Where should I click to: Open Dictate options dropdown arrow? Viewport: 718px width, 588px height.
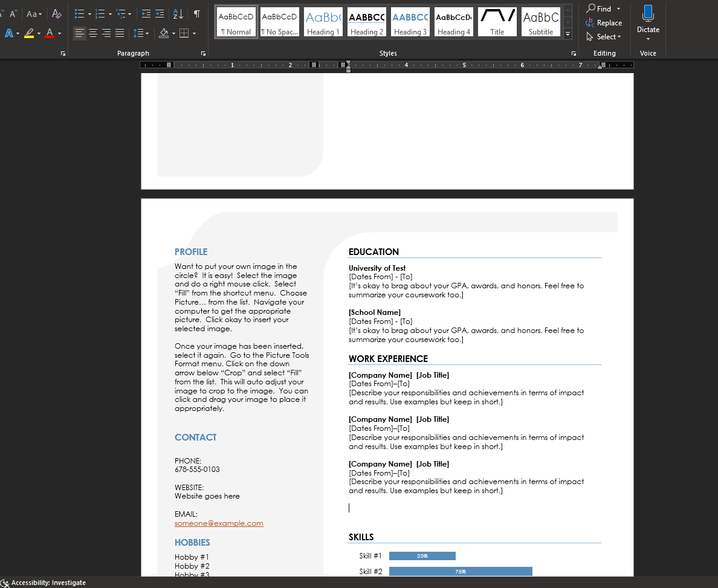pos(648,39)
